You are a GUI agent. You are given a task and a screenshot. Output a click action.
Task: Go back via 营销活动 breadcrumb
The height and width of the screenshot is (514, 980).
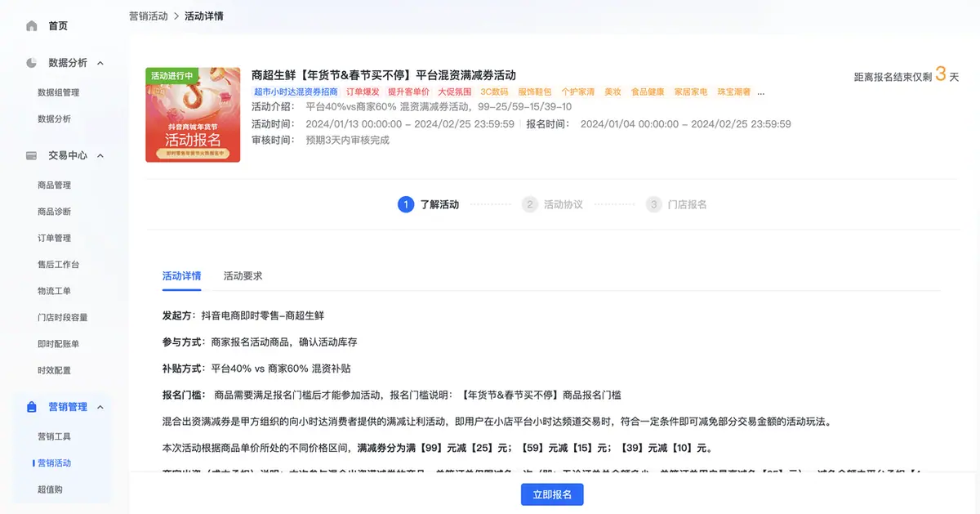click(x=149, y=16)
